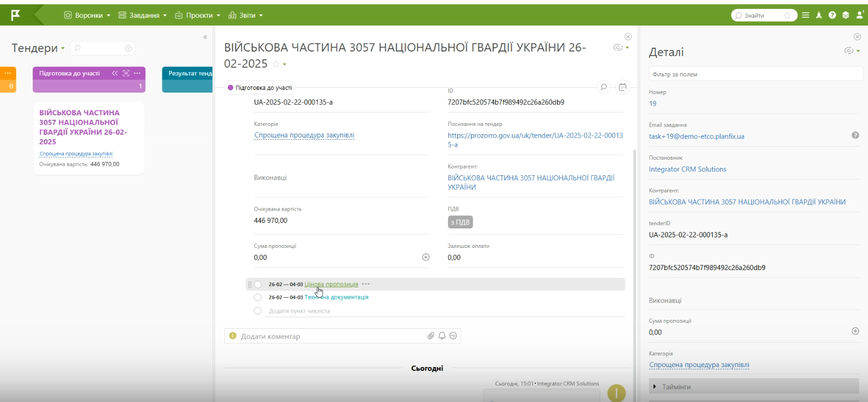Open the Тендери title dropdown arrow
Image resolution: width=868 pixels, height=402 pixels.
pyautogui.click(x=63, y=49)
